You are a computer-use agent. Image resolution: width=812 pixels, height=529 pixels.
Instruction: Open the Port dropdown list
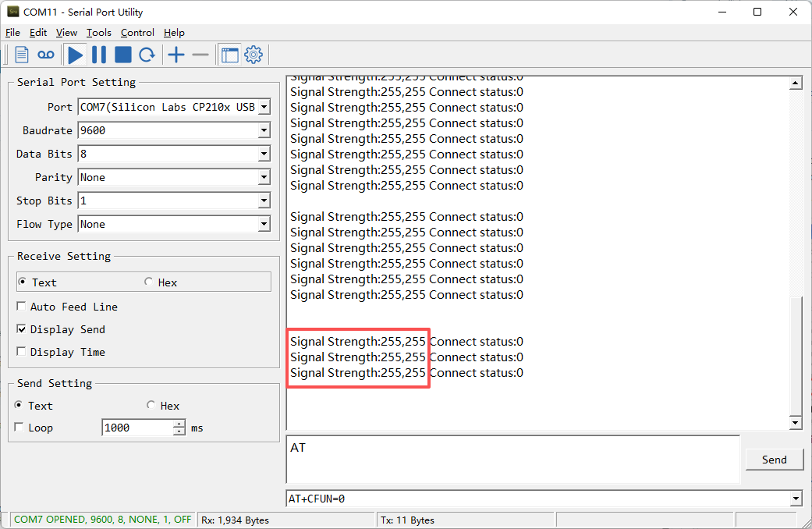264,107
